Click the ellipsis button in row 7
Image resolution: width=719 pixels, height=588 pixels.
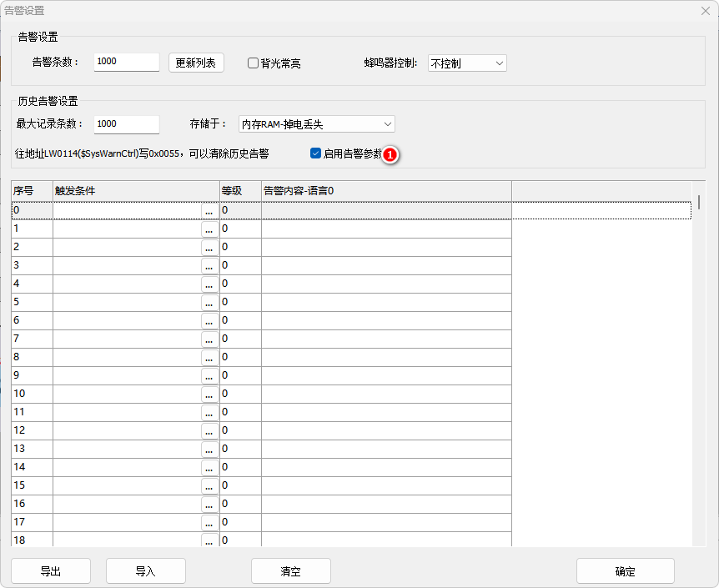(209, 339)
